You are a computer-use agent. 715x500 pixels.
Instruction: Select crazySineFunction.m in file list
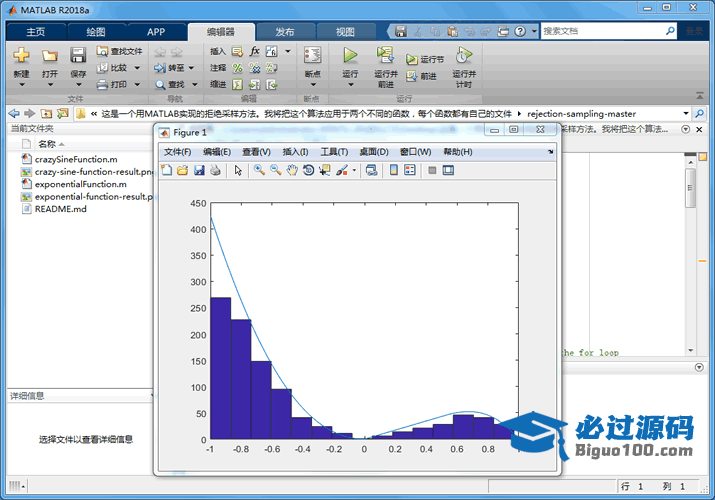pyautogui.click(x=76, y=159)
